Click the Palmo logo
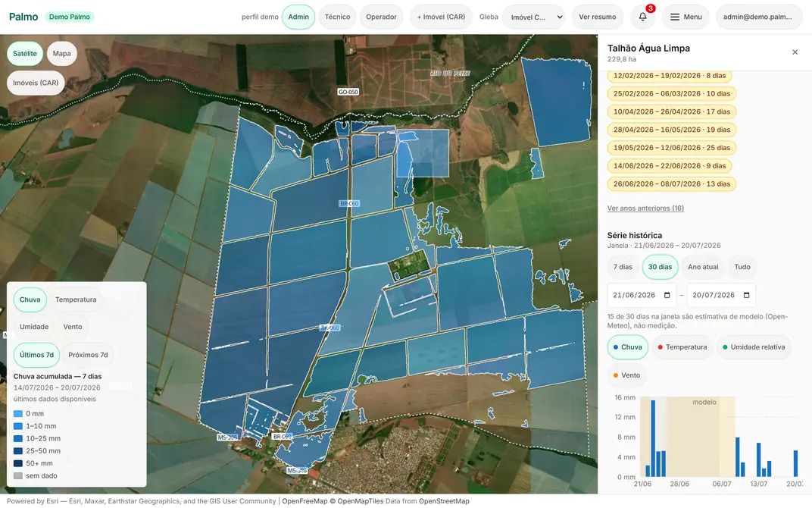Screen dimensions: 812x508 pyautogui.click(x=23, y=17)
